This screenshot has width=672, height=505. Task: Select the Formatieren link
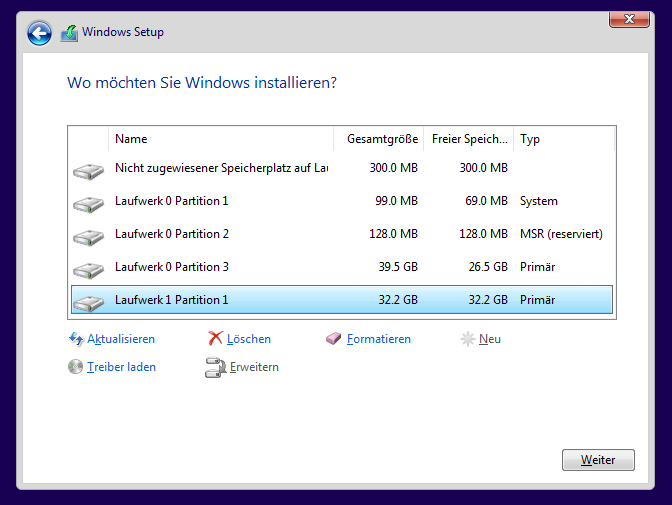click(x=379, y=339)
